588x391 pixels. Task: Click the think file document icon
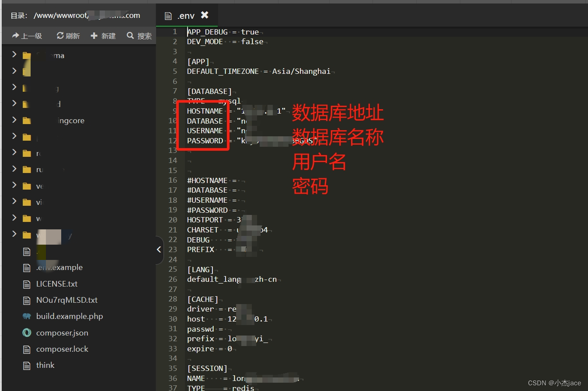pyautogui.click(x=27, y=365)
